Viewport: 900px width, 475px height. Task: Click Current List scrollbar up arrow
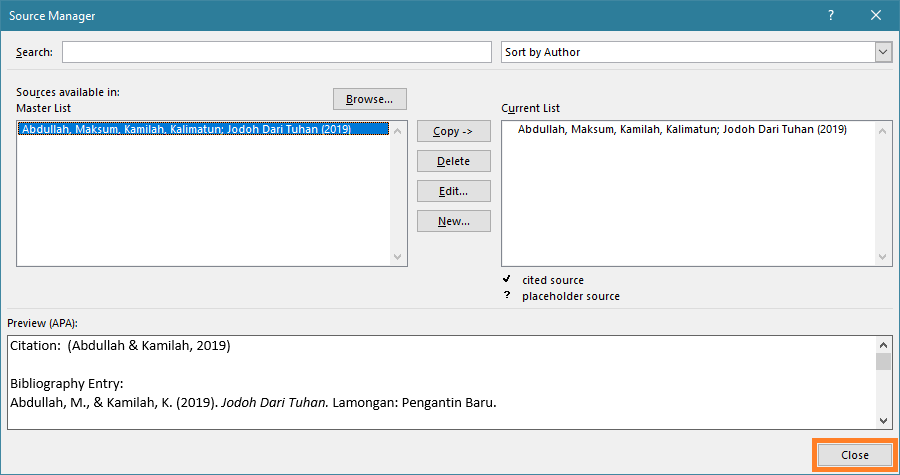[883, 131]
